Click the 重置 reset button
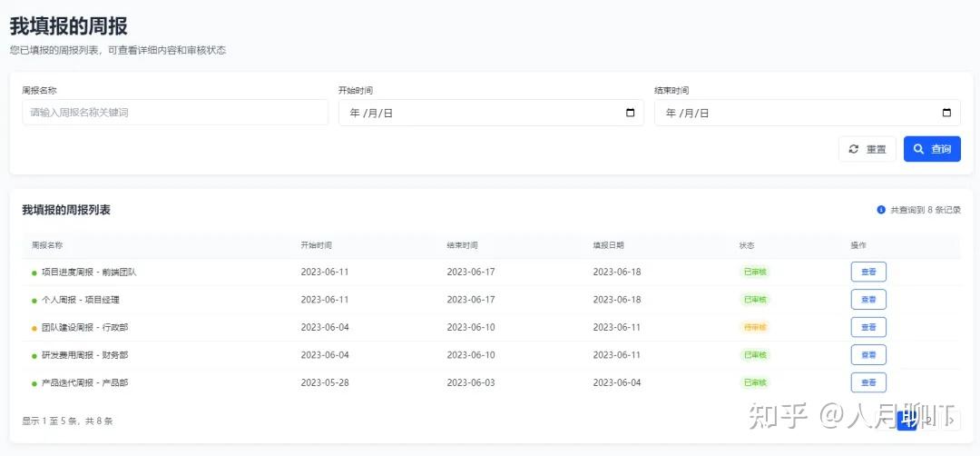The height and width of the screenshot is (456, 980). coord(867,149)
